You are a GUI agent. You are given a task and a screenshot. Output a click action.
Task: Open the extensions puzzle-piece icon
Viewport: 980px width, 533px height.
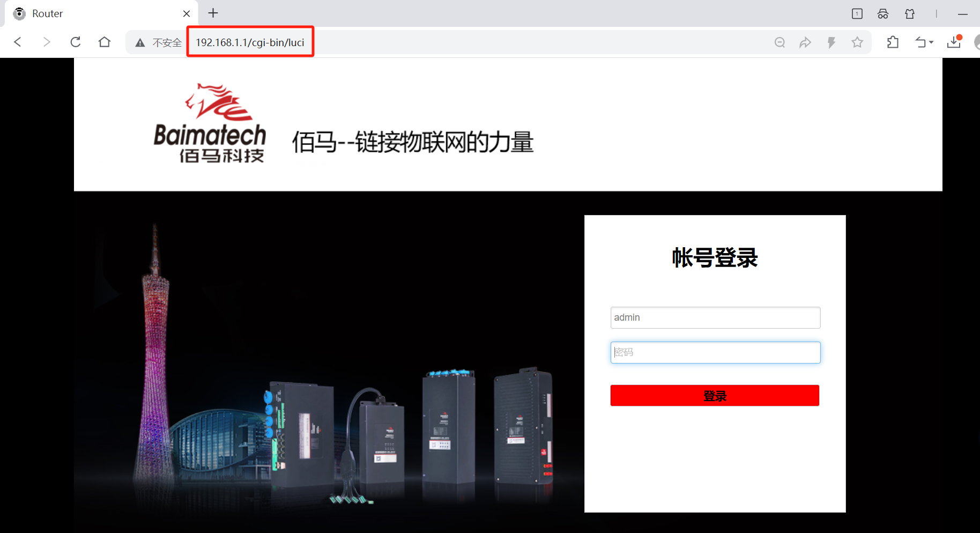tap(893, 42)
